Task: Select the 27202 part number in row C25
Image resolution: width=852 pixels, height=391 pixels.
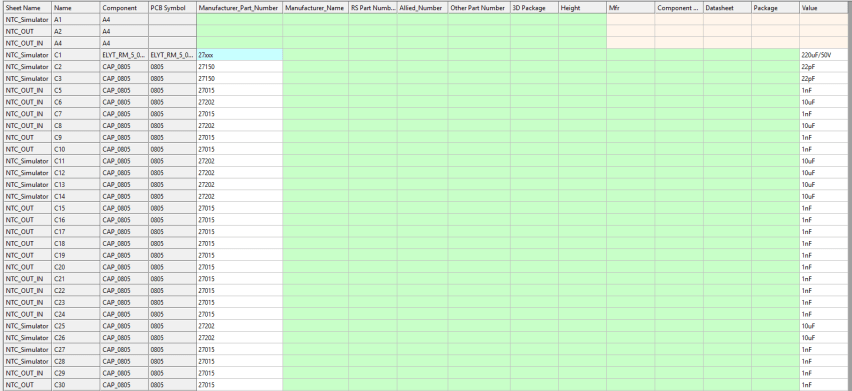Action: click(240, 326)
